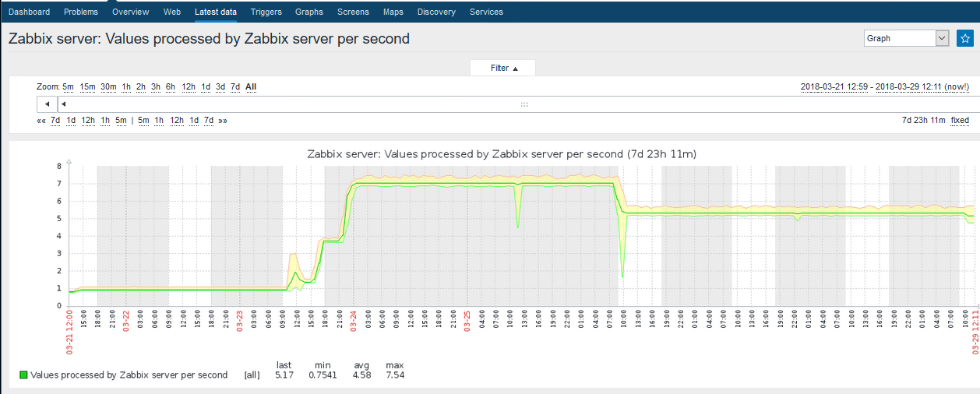The image size is (980, 394).
Task: Click the min value 0.7541
Action: pyautogui.click(x=323, y=375)
